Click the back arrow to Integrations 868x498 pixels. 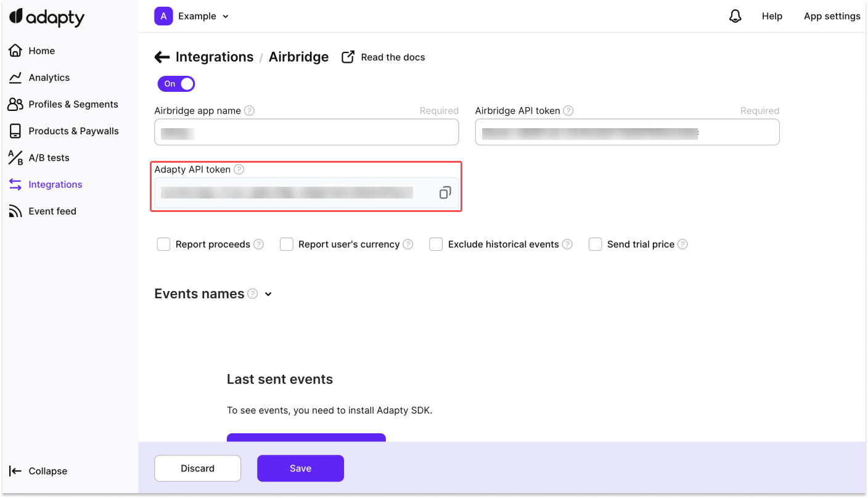[162, 57]
